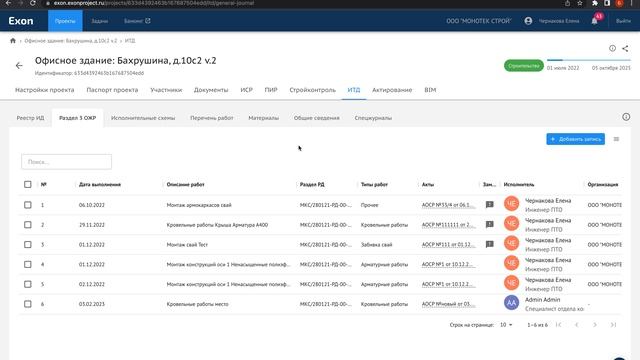Viewport: 640px width, 360px height.
Task: Click the ЧЕ avatar in row 1
Action: point(511,204)
